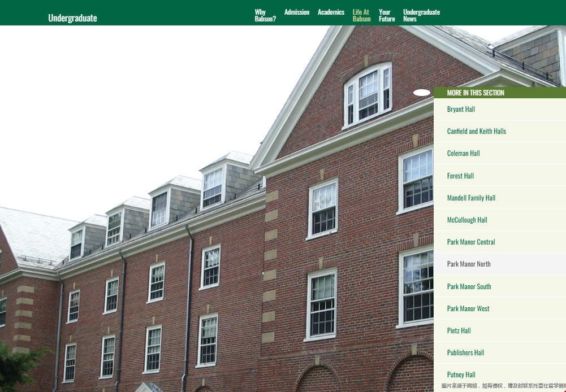Viewport: 566px width, 392px height.
Task: Click the Undergraduate site title
Action: [72, 18]
